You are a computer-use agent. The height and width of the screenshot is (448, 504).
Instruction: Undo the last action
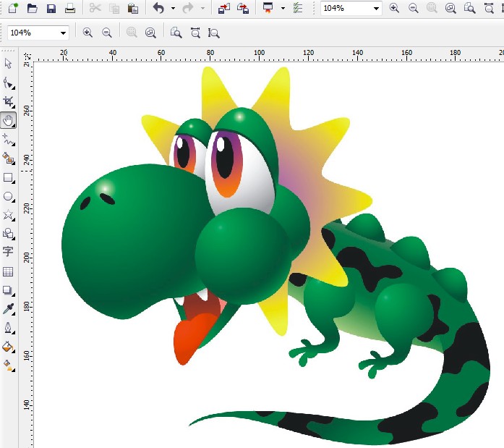click(x=159, y=8)
